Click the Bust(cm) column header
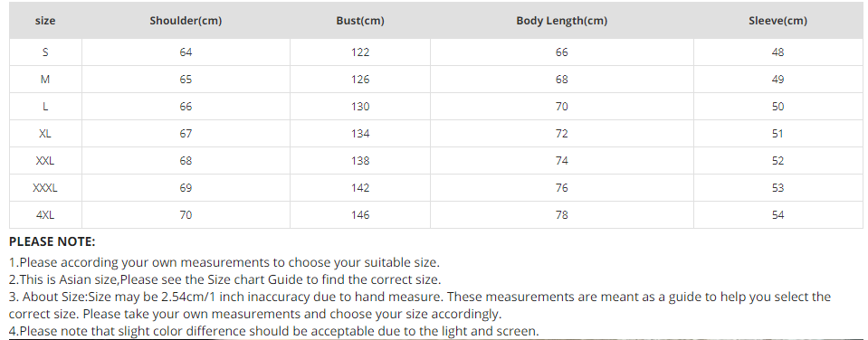The image size is (868, 340). (x=360, y=21)
